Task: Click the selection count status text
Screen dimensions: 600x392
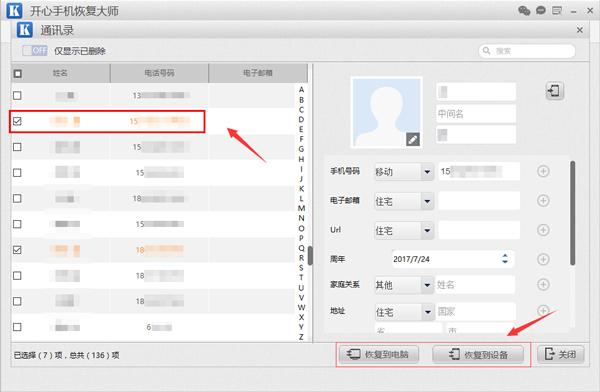Action: click(x=67, y=355)
